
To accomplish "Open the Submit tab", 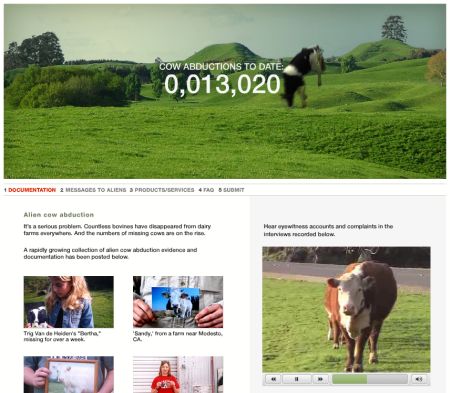I will (x=231, y=190).
